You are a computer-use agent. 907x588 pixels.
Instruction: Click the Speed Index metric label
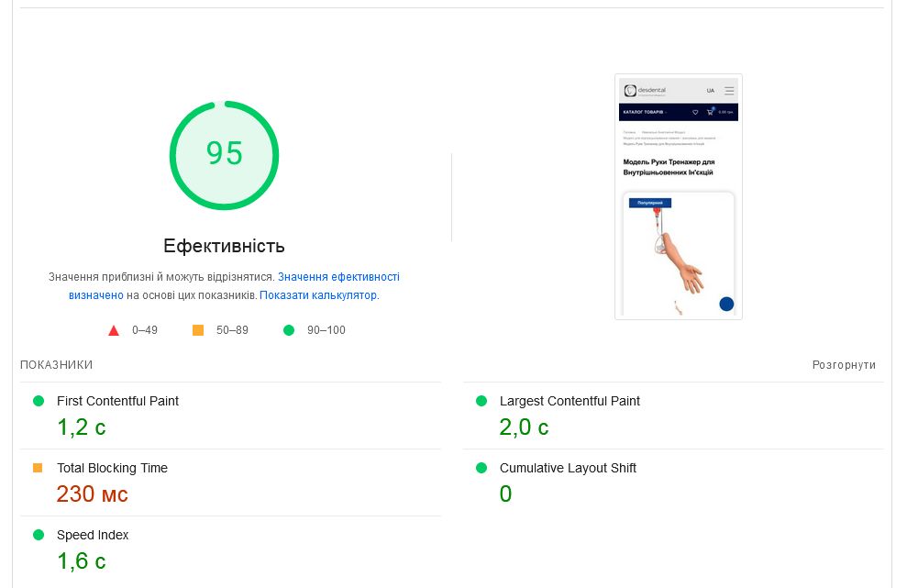(93, 535)
